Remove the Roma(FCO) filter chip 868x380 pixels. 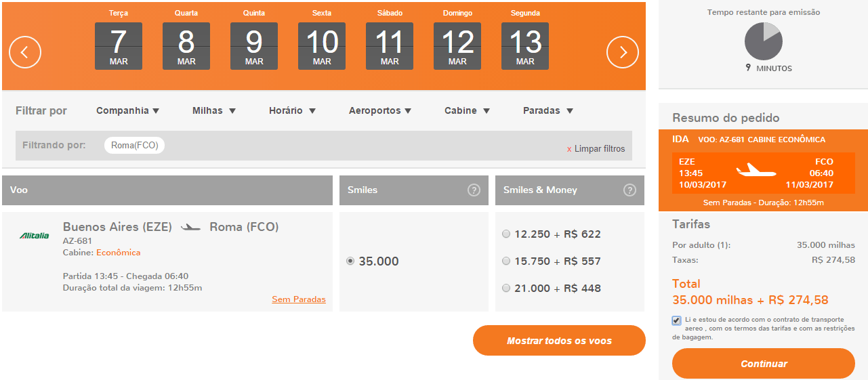(x=134, y=145)
